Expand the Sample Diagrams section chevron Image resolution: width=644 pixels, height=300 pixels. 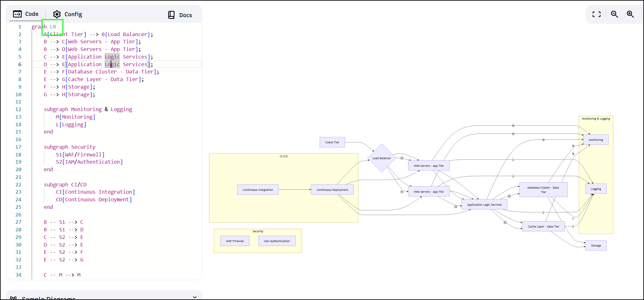pyautogui.click(x=195, y=297)
